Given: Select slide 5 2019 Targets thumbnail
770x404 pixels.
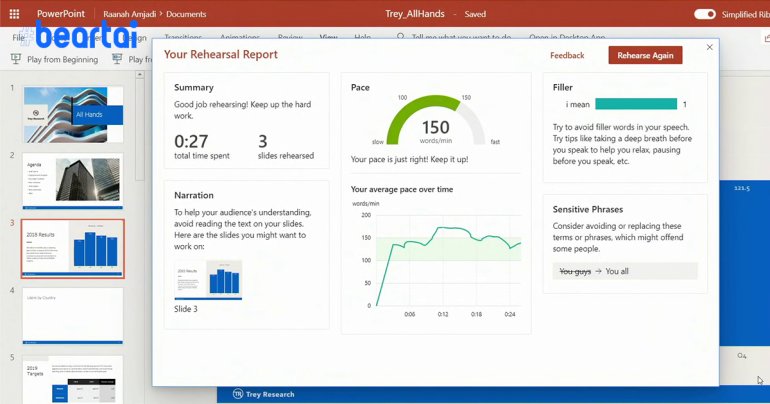Looking at the screenshot, I should tap(72, 379).
